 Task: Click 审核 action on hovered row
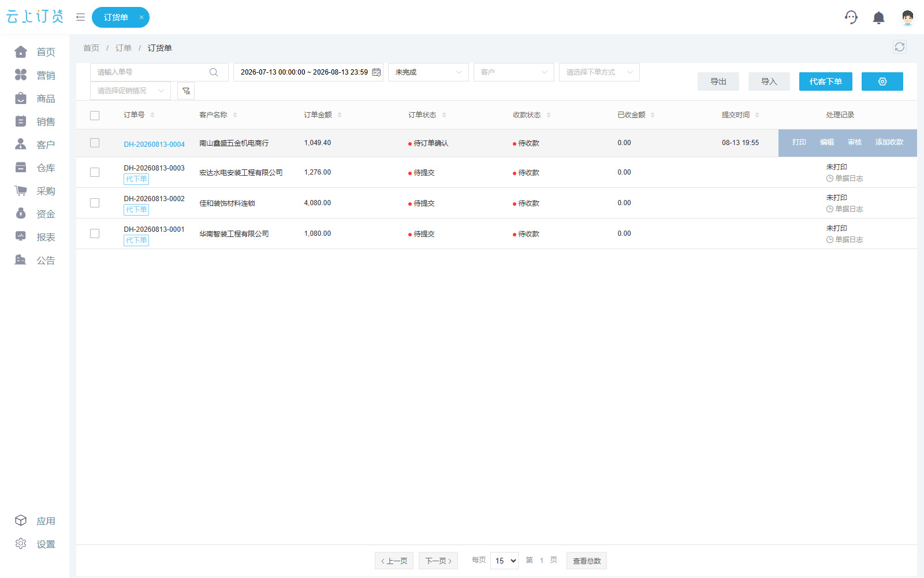(855, 142)
